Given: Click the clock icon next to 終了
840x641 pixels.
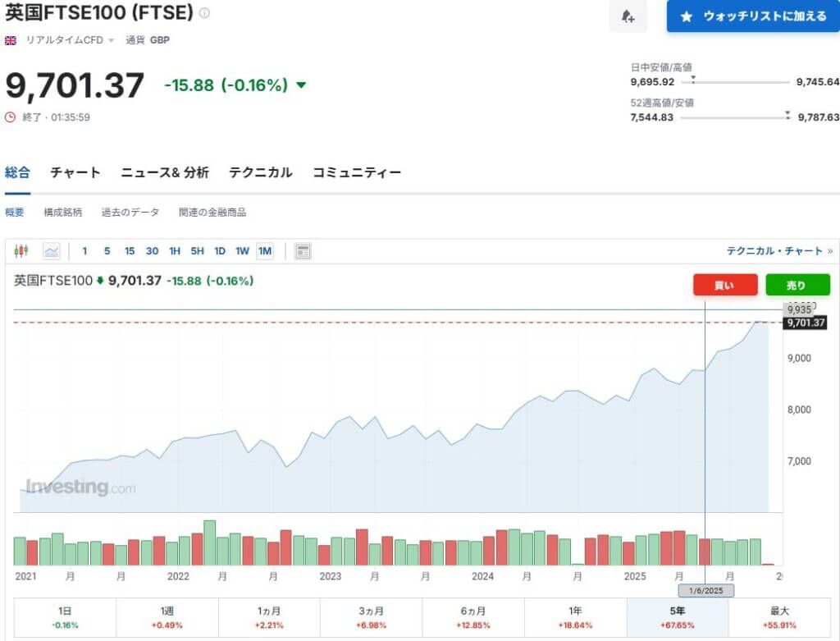Looking at the screenshot, I should (11, 117).
